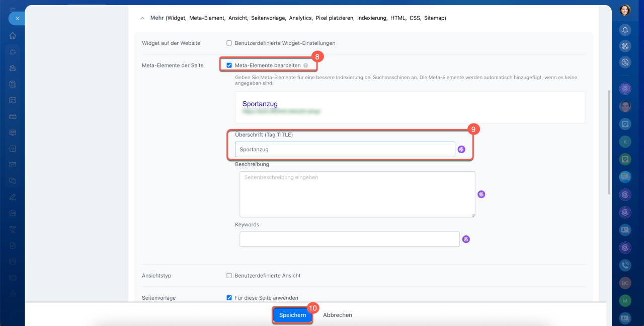Screen dimensions: 644x326
Task: Open the user profile avatar at top right
Action: click(x=625, y=10)
